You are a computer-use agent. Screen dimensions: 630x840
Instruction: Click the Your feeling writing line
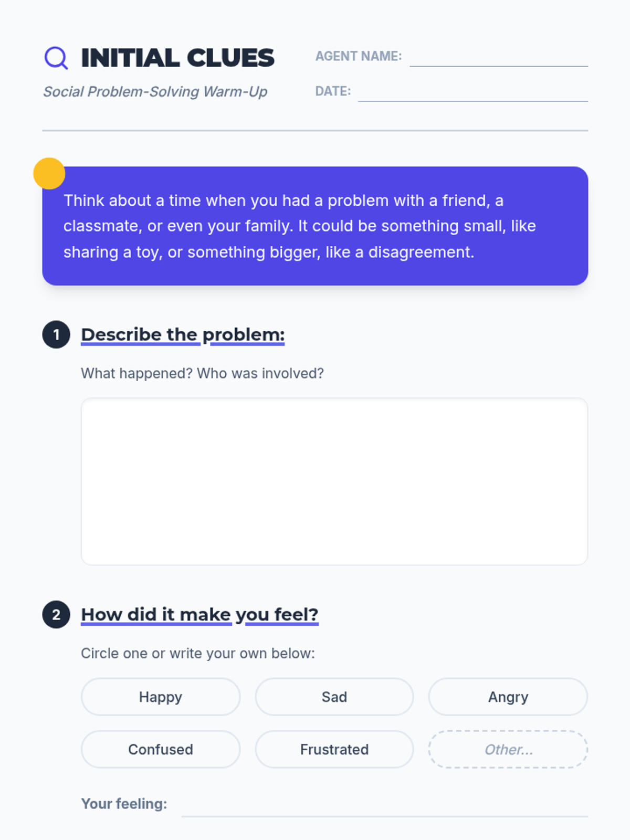384,806
